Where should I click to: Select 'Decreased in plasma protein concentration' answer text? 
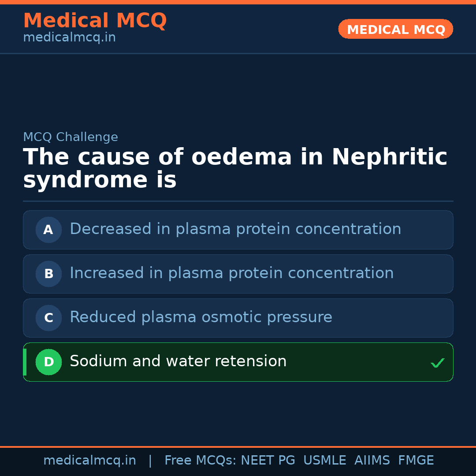point(235,229)
